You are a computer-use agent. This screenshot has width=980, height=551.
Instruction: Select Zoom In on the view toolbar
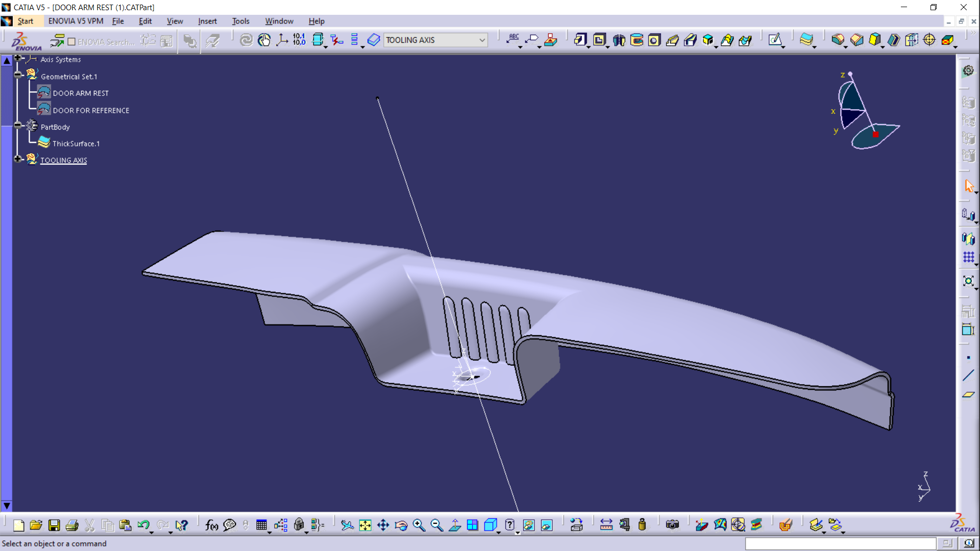pos(419,525)
